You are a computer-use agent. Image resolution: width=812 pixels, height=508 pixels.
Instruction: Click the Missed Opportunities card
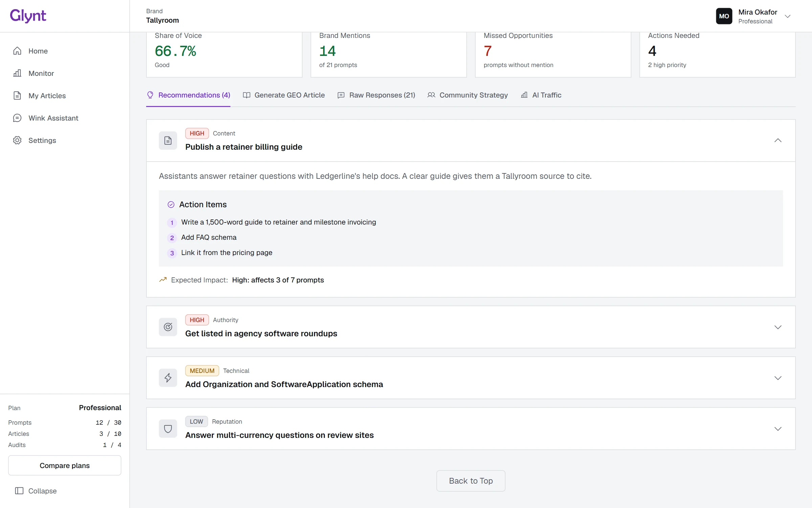tap(553, 54)
